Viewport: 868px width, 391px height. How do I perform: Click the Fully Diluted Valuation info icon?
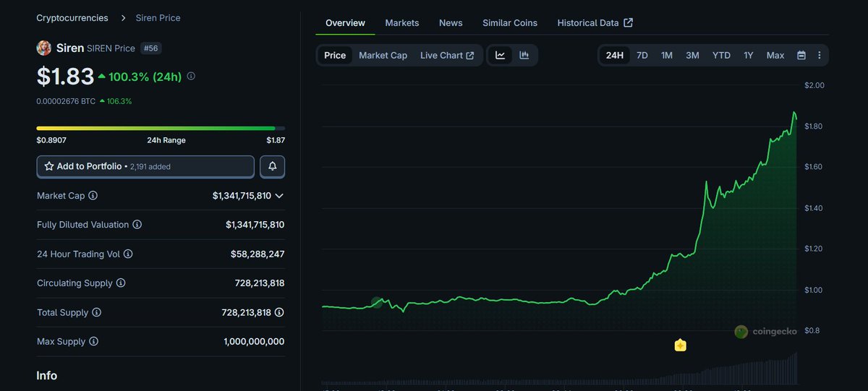point(137,225)
